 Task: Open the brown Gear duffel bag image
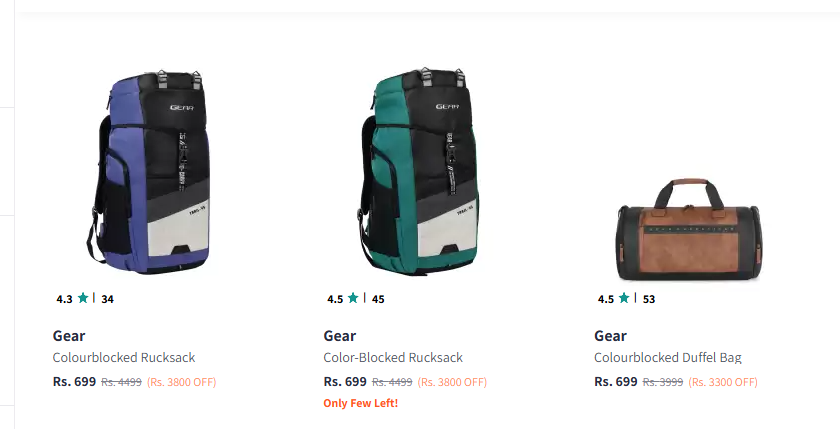point(688,230)
